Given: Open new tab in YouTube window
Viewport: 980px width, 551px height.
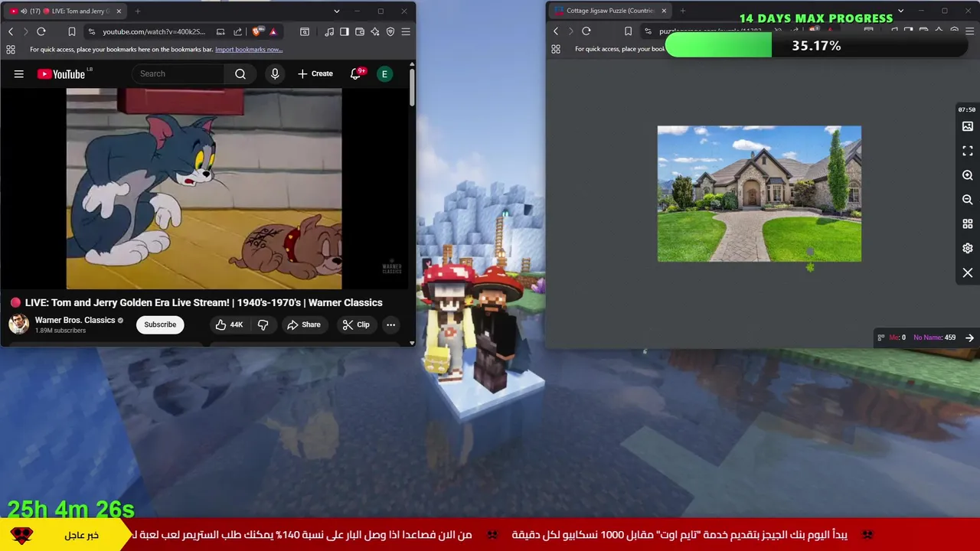Looking at the screenshot, I should point(138,11).
